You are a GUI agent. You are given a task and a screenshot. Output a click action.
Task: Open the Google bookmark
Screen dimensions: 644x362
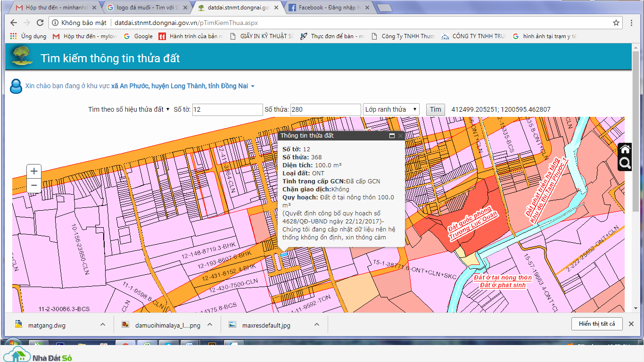(x=138, y=36)
